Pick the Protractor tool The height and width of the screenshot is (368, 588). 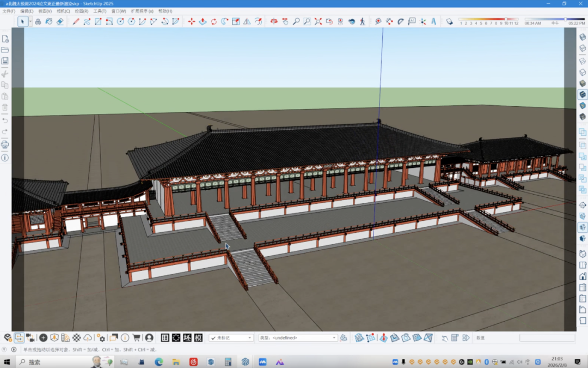click(401, 21)
